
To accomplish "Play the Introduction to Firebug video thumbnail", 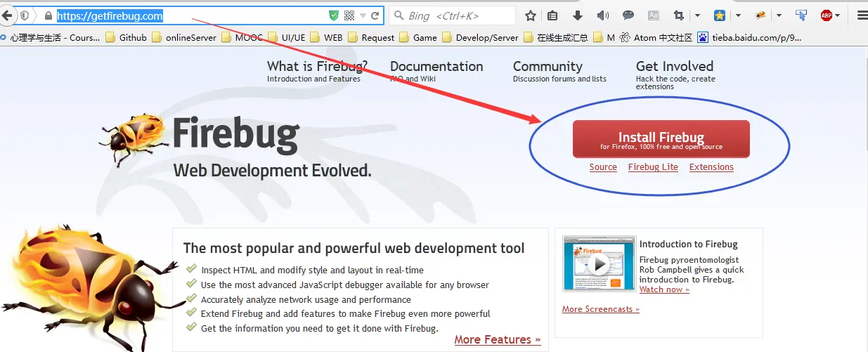I will [x=600, y=263].
